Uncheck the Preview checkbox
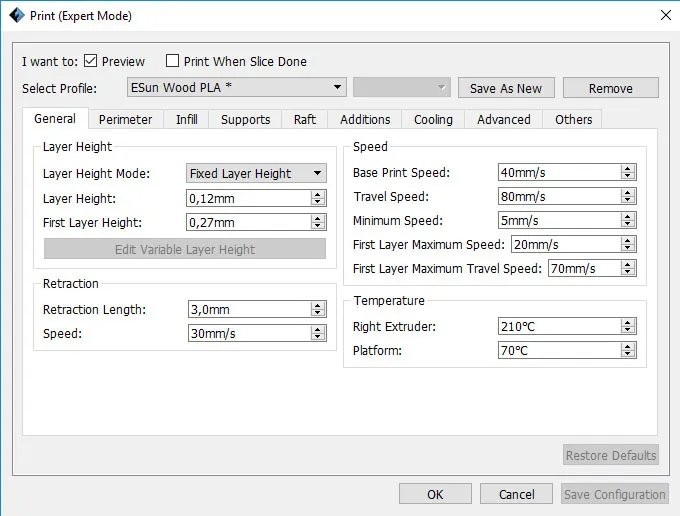 click(91, 61)
